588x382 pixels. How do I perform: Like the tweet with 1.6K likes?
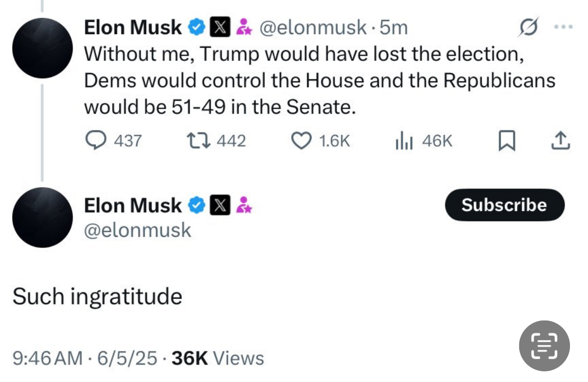(301, 141)
